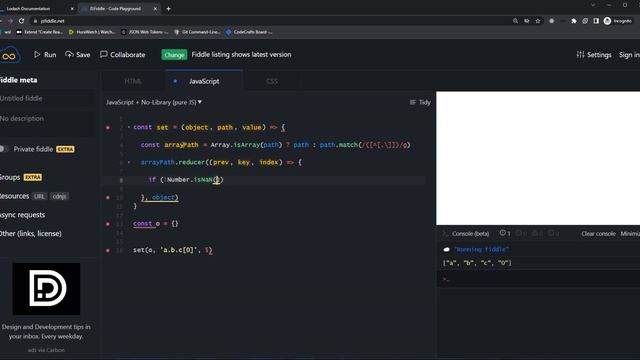Image resolution: width=640 pixels, height=360 pixels.
Task: Open JavaScript + No-Library language dropdown
Action: [154, 102]
